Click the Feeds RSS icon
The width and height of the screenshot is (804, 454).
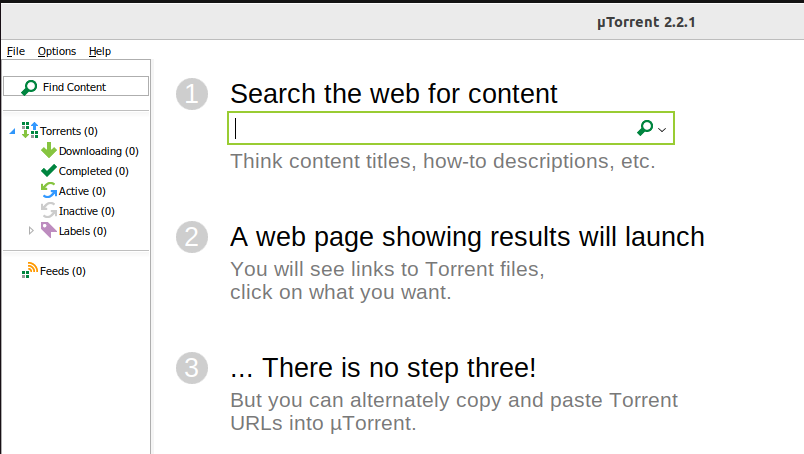(x=30, y=270)
